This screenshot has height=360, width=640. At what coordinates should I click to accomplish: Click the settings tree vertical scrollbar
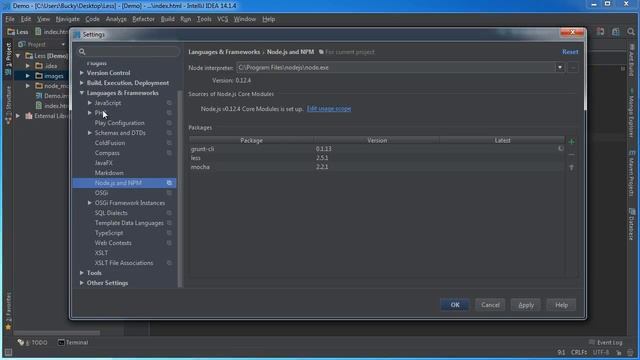pos(180,188)
